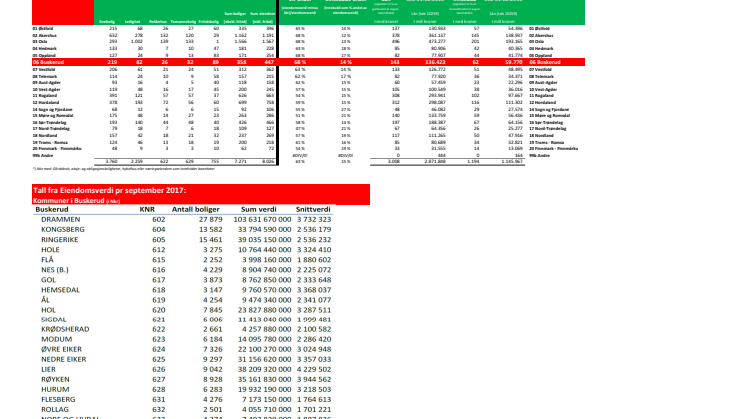Select total 1.145.967 in the loan totals
Image resolution: width=746 pixels, height=419 pixels.
click(512, 162)
